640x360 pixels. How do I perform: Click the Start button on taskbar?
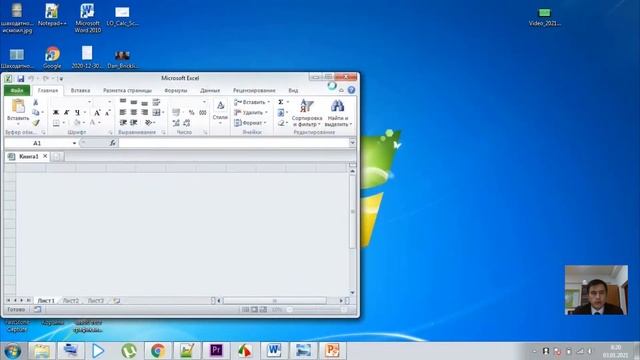pyautogui.click(x=12, y=351)
